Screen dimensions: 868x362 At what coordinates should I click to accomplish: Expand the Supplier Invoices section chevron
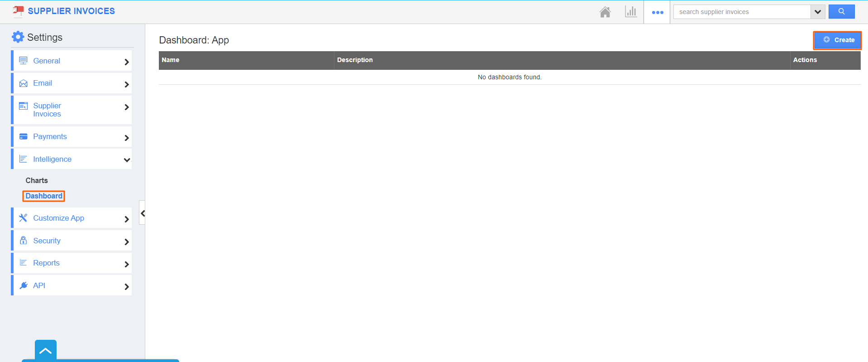(127, 107)
